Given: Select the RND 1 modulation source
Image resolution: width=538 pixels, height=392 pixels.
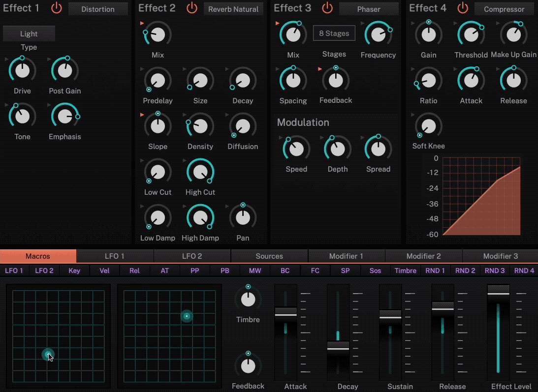Looking at the screenshot, I should [435, 271].
